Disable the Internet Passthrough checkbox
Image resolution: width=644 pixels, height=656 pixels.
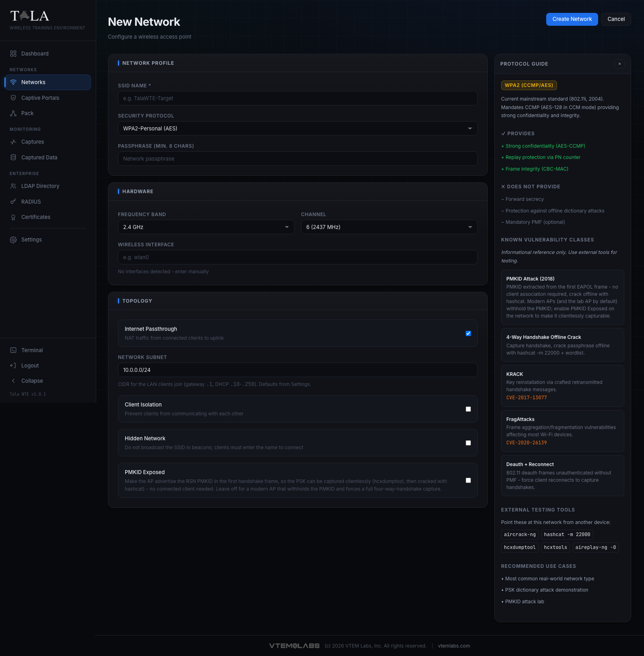(x=468, y=333)
